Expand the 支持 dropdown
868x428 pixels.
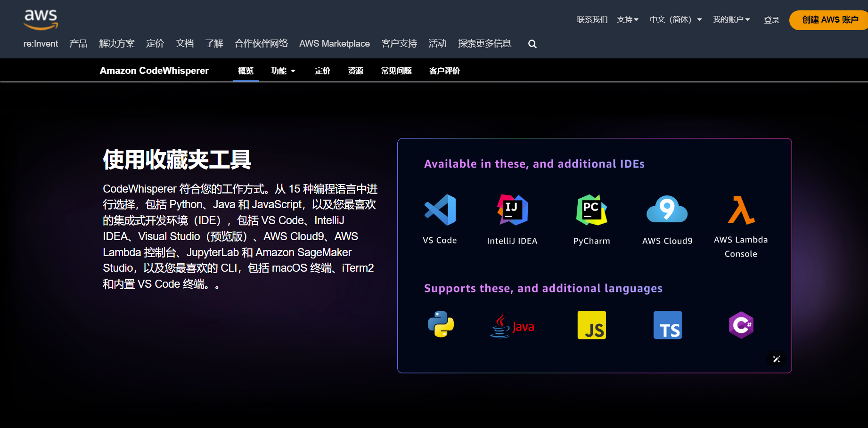628,20
